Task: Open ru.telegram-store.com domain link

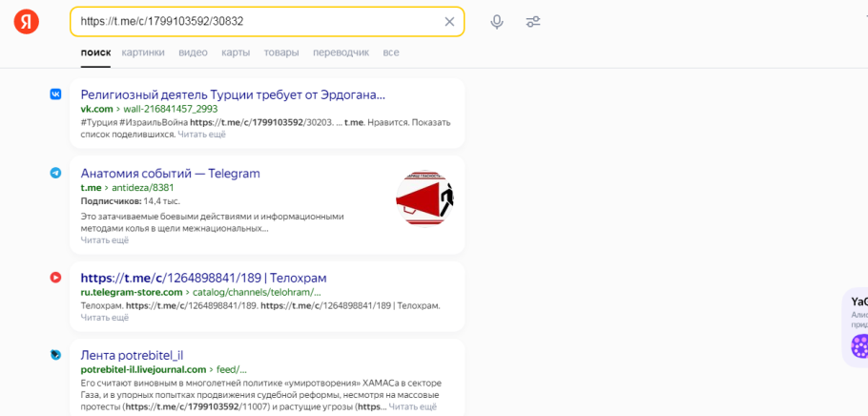Action: [132, 292]
